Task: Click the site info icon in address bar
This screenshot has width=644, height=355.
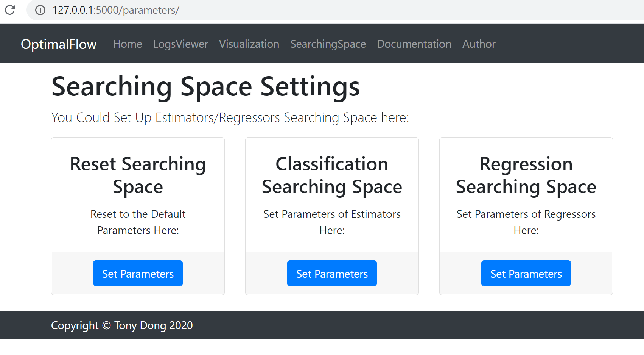Action: click(40, 10)
